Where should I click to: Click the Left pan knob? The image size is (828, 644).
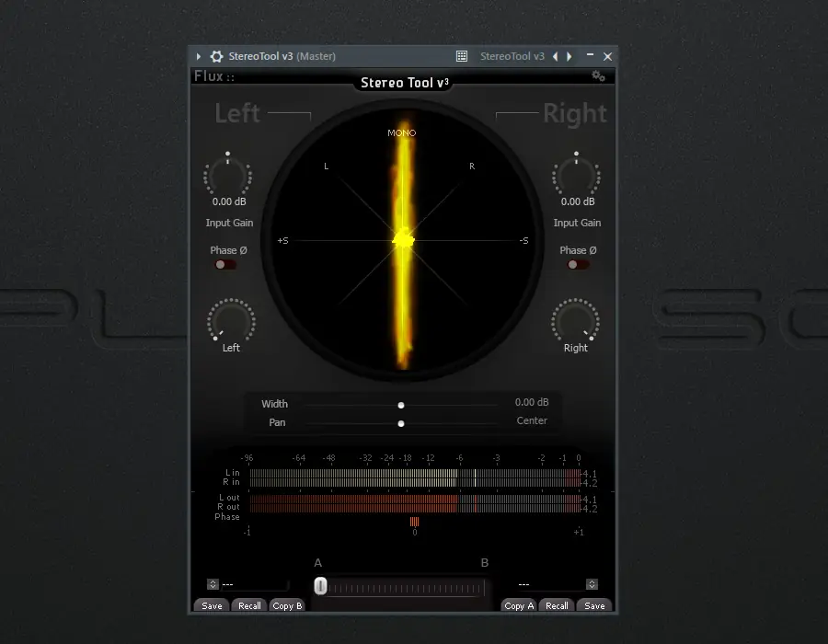231,320
